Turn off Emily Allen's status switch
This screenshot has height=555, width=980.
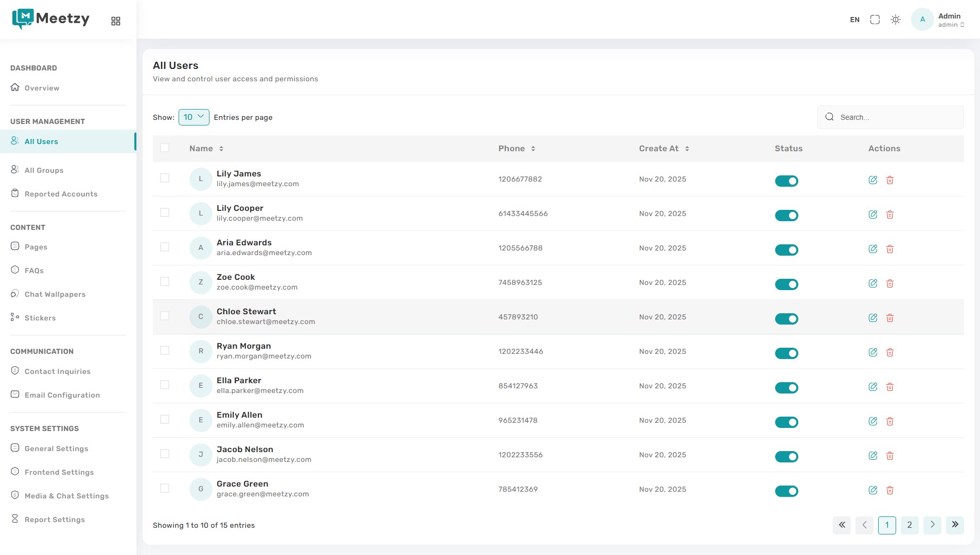click(x=786, y=422)
